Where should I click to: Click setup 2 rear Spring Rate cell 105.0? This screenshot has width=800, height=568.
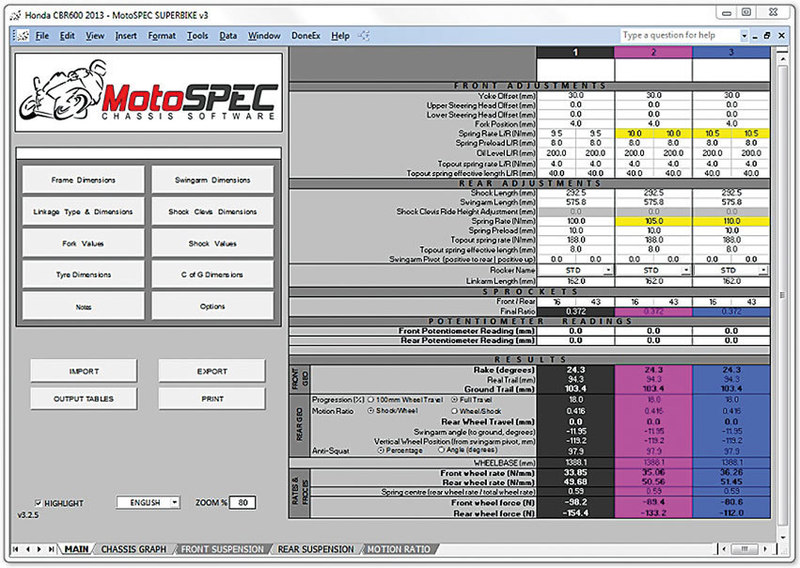pyautogui.click(x=654, y=221)
